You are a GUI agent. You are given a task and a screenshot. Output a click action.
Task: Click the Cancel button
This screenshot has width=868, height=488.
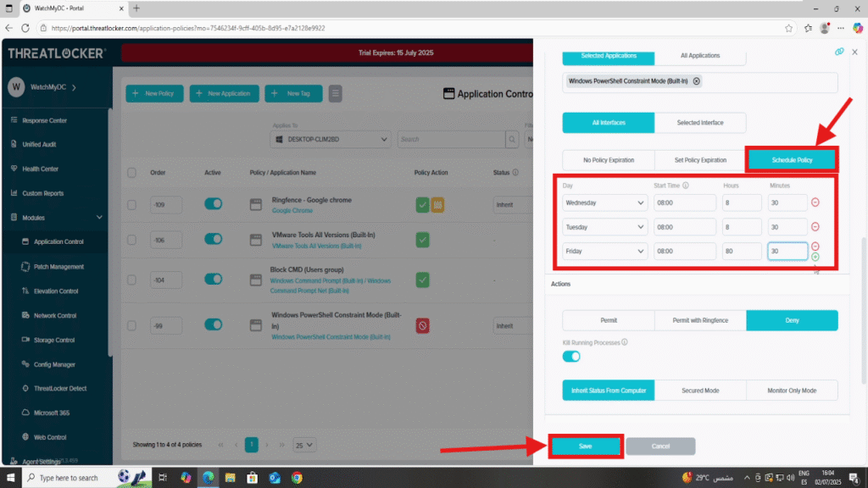coord(660,446)
